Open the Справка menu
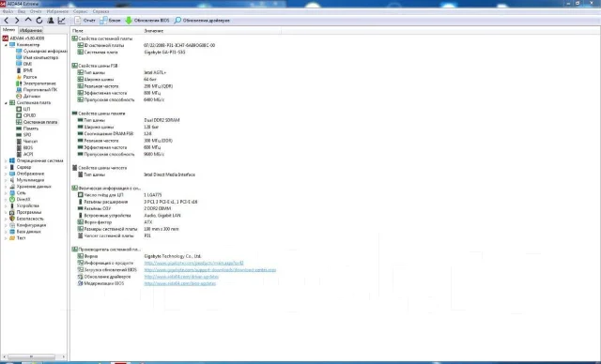 pyautogui.click(x=100, y=11)
